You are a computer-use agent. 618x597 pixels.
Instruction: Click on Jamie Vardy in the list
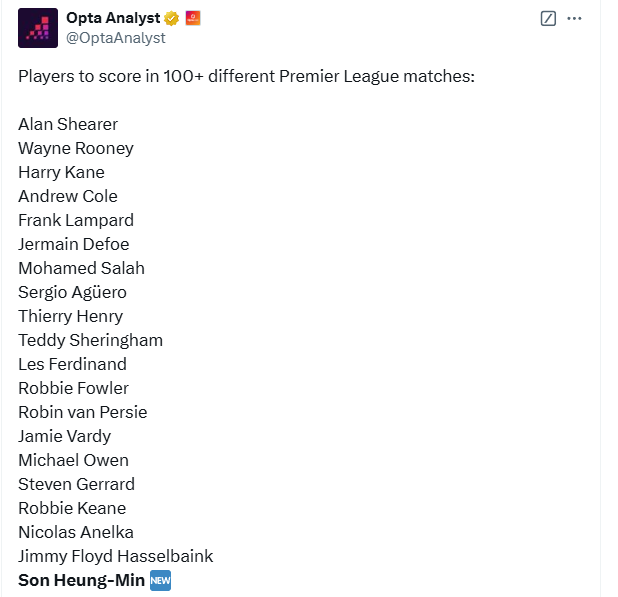click(x=64, y=436)
